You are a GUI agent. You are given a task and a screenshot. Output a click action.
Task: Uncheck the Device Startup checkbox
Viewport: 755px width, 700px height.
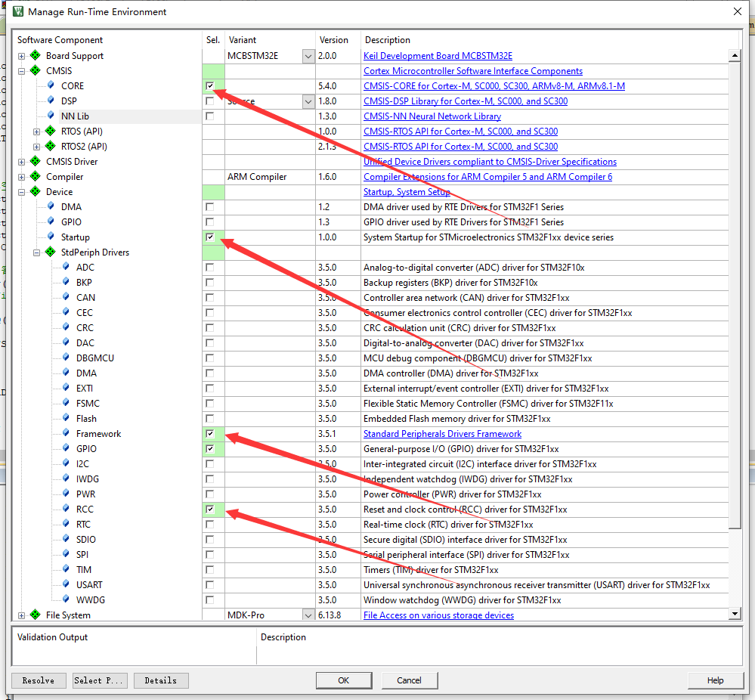(x=209, y=237)
